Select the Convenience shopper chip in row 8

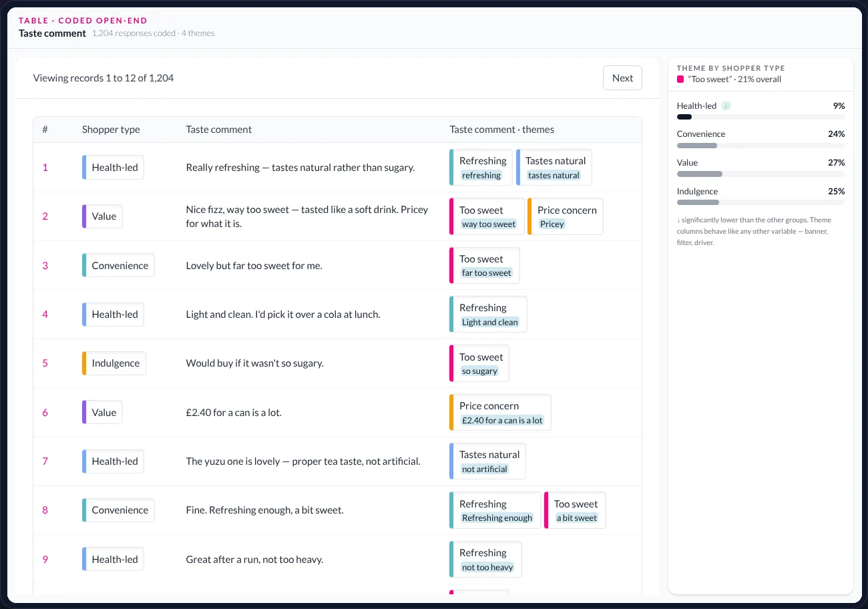coord(118,510)
